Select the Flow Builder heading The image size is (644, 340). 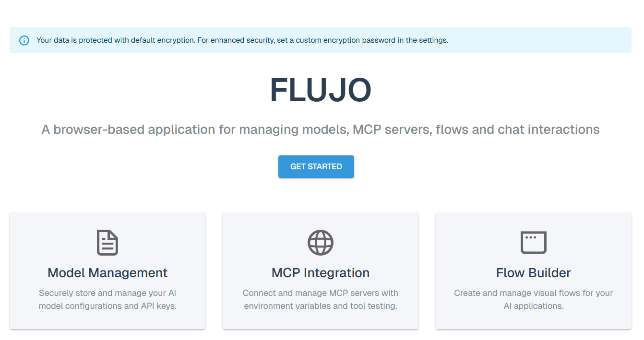pos(534,273)
